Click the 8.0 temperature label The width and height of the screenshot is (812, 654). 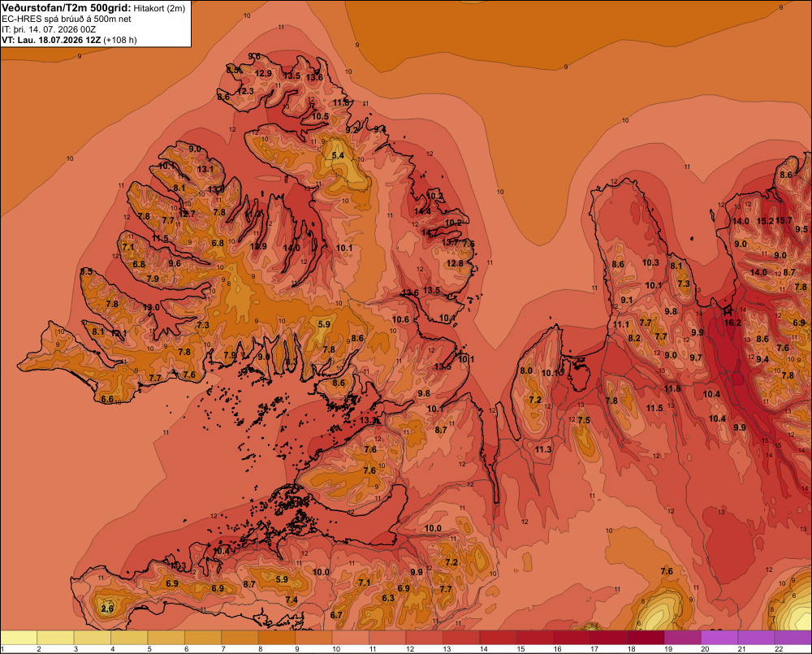526,370
